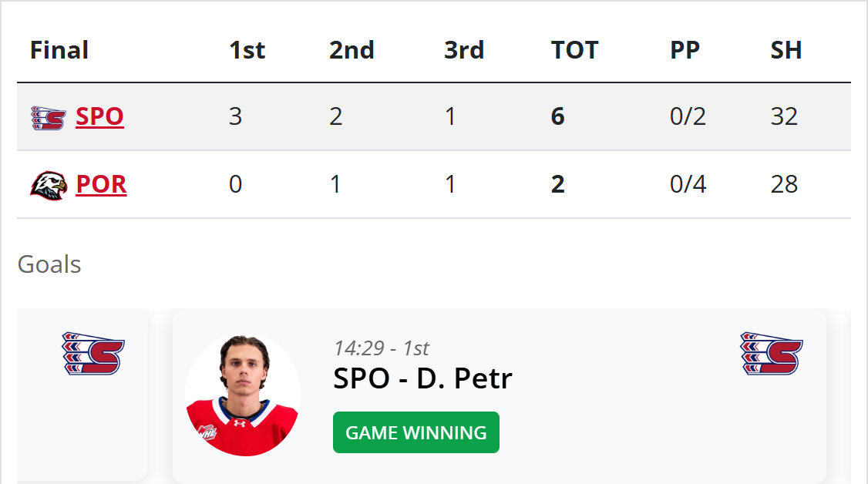Click the "3rd" period column header

(x=464, y=51)
